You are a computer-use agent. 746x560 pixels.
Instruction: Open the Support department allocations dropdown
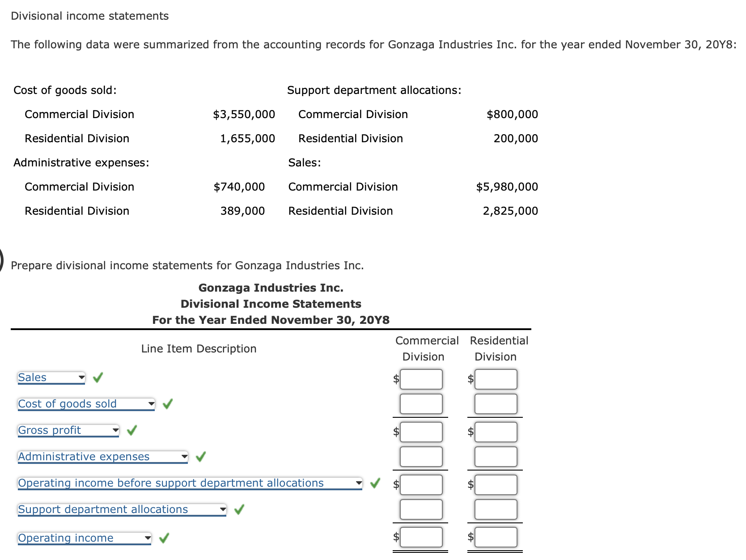pyautogui.click(x=223, y=509)
